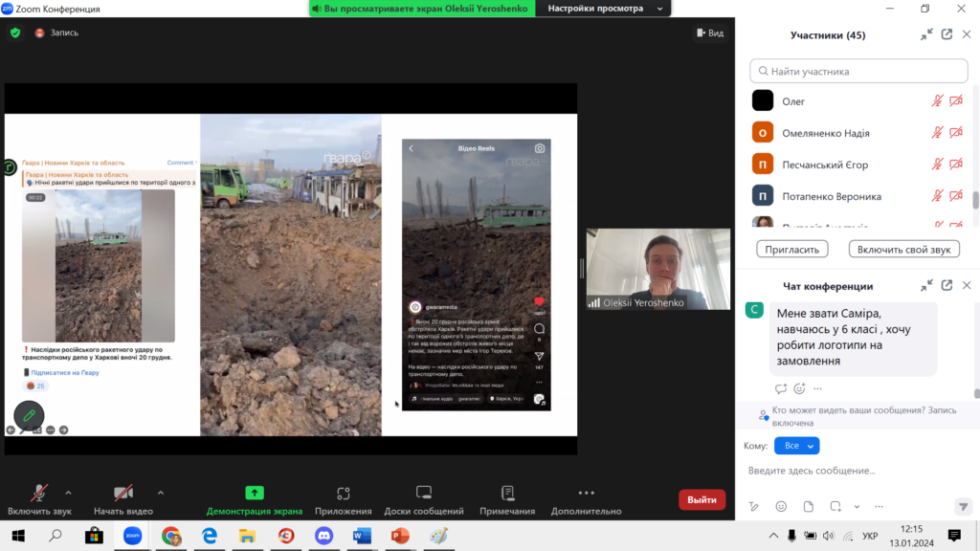
Task: Open the green encryption shield info
Action: 15,33
